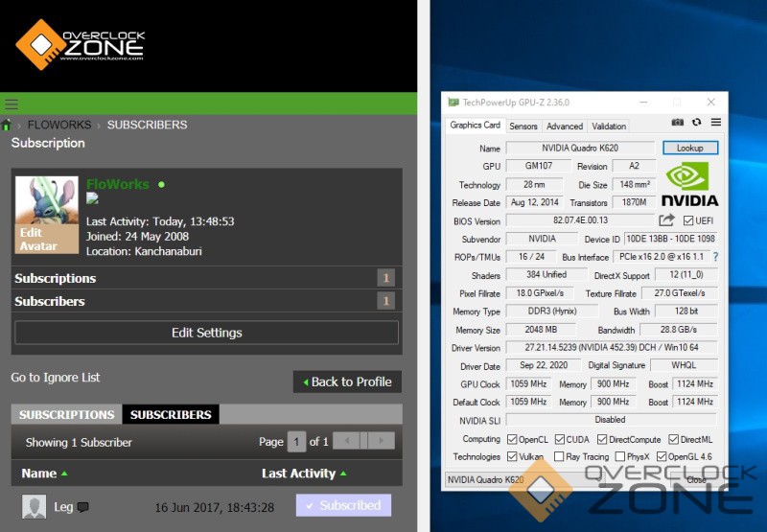Click Back to Profile button
This screenshot has width=767, height=532.
click(347, 382)
